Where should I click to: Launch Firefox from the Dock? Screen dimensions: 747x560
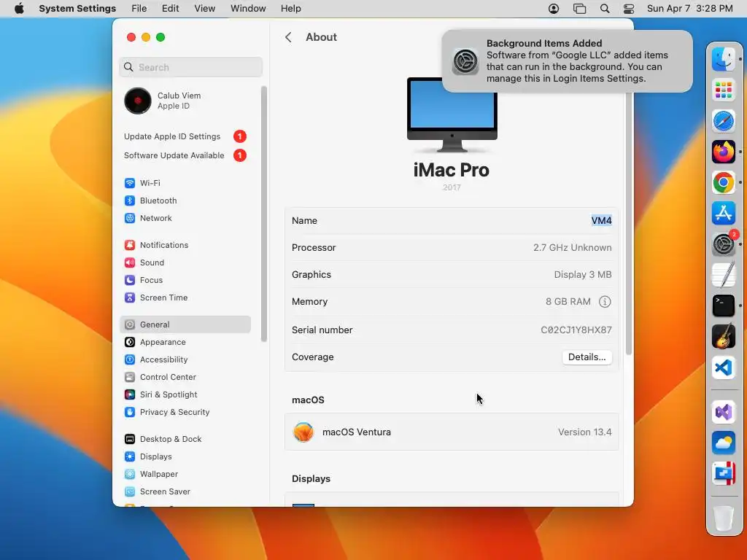click(723, 152)
